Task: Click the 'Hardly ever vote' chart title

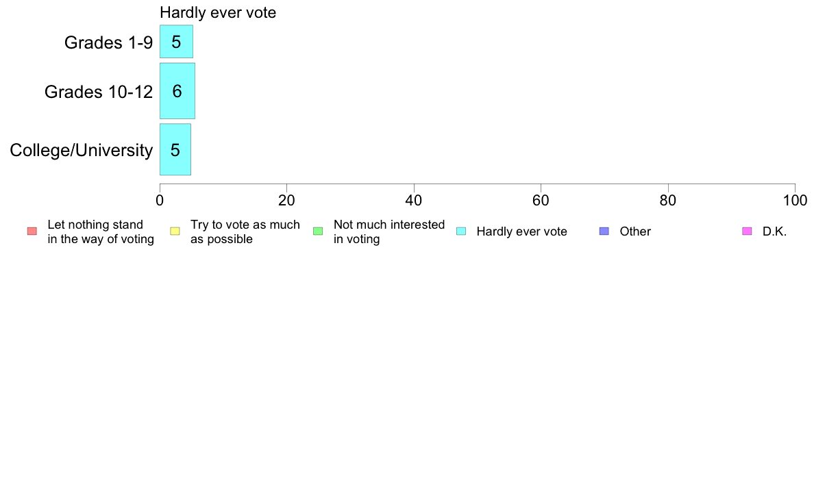Action: tap(218, 12)
